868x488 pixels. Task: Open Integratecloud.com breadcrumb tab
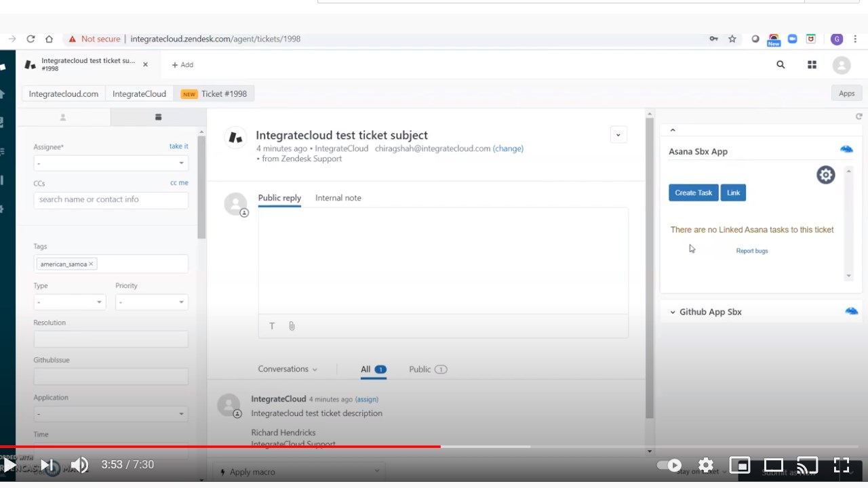[64, 94]
